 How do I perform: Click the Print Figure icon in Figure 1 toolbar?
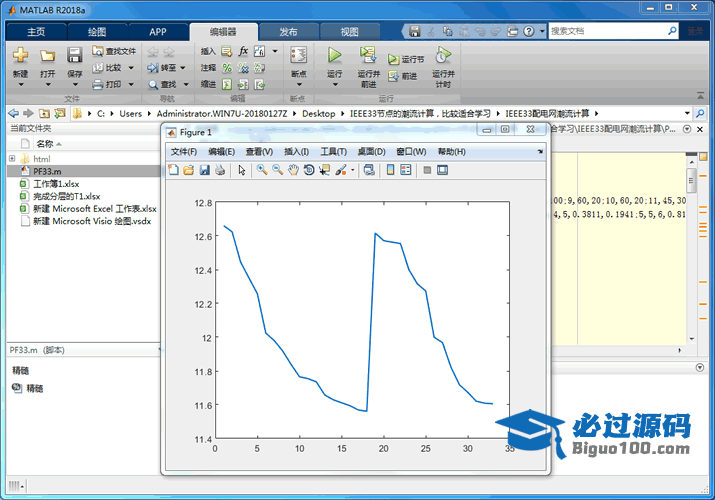point(220,170)
